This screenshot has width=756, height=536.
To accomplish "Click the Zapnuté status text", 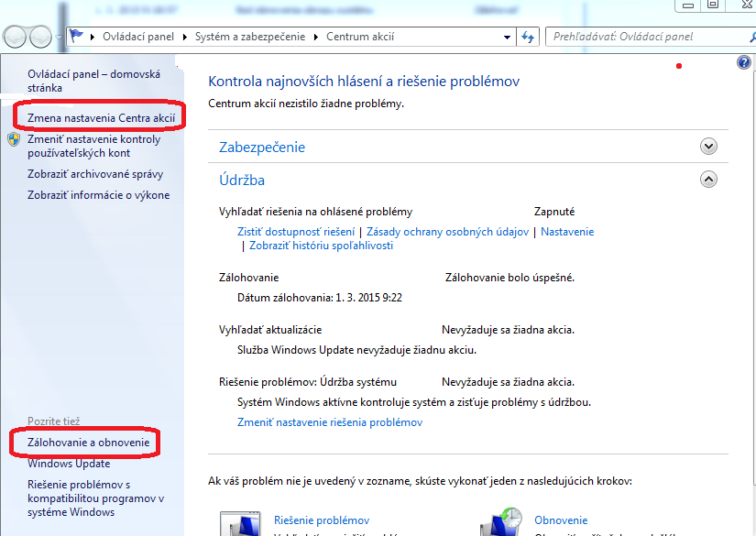I will (554, 212).
